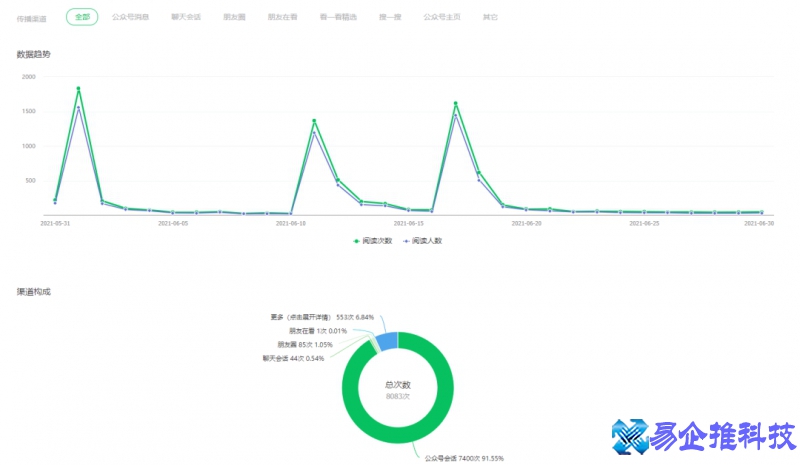Click the 2021-06-25 x-axis date label
This screenshot has height=465, width=800.
tap(644, 224)
